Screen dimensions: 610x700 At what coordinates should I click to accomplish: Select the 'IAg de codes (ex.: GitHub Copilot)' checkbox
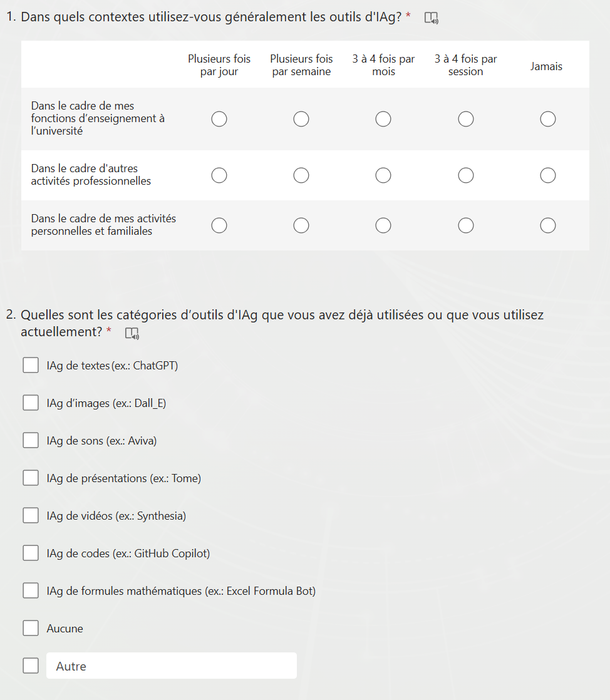click(31, 553)
